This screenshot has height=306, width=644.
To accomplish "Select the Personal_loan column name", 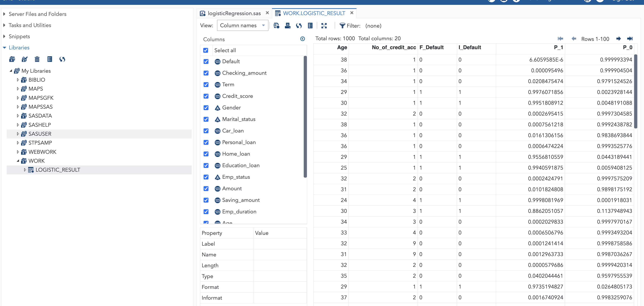I will [x=239, y=142].
